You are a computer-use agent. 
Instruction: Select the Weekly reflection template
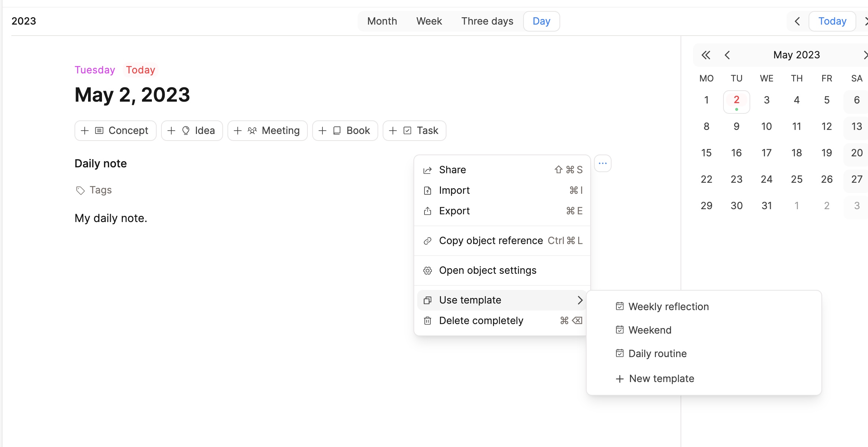pyautogui.click(x=668, y=306)
